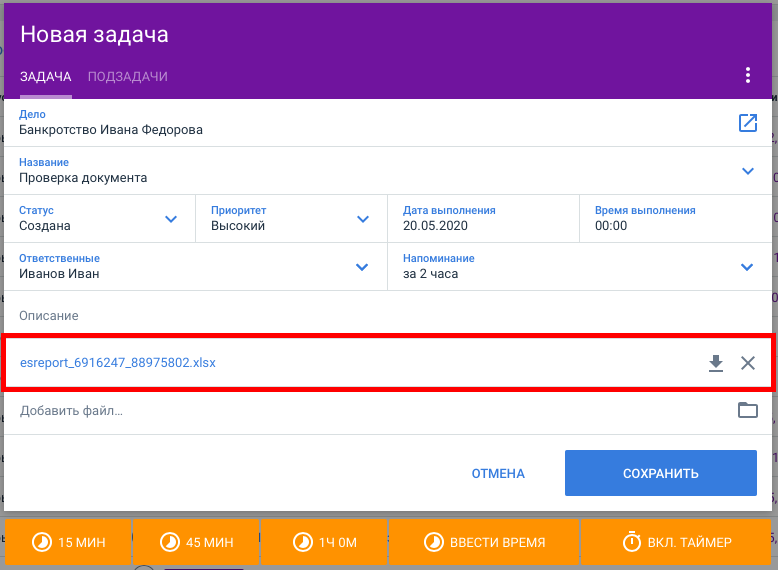Screen dimensions: 778x570
Task: Download the esreport xlsx file
Action: pos(715,363)
